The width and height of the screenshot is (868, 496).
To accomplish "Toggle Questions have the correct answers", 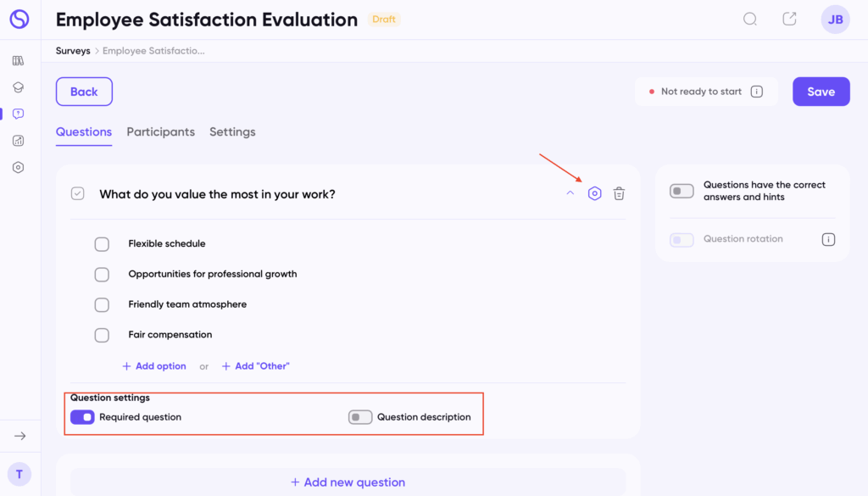I will [x=682, y=191].
